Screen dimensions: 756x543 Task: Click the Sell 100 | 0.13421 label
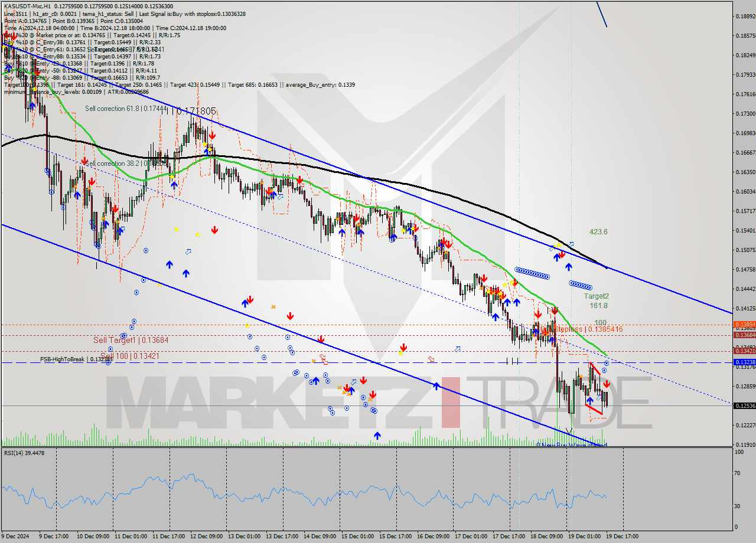[x=131, y=356]
